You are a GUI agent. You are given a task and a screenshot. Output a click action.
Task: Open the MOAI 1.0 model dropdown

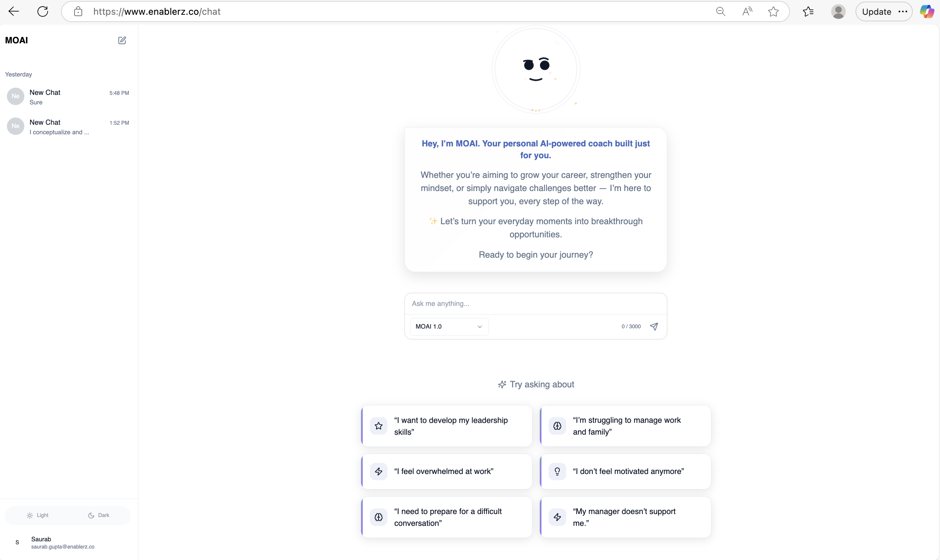coord(449,326)
